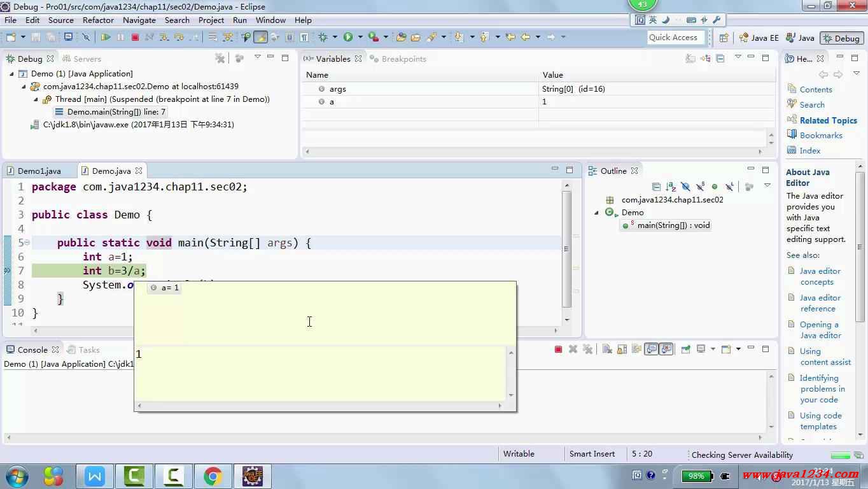The width and height of the screenshot is (868, 489).
Task: Click the Step Into toolbar icon
Action: (x=164, y=38)
